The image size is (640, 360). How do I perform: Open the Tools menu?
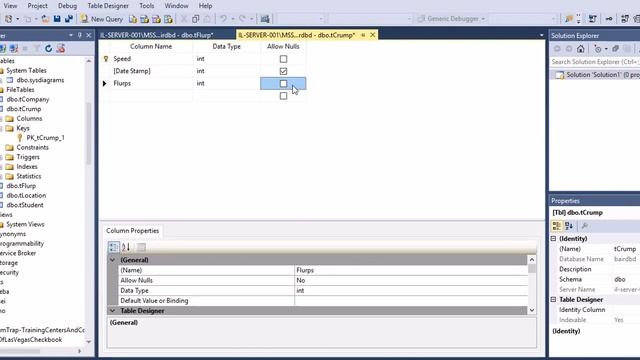147,6
